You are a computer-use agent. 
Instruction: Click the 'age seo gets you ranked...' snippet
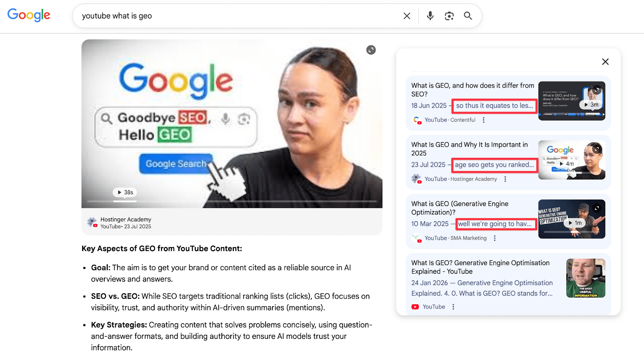click(495, 165)
